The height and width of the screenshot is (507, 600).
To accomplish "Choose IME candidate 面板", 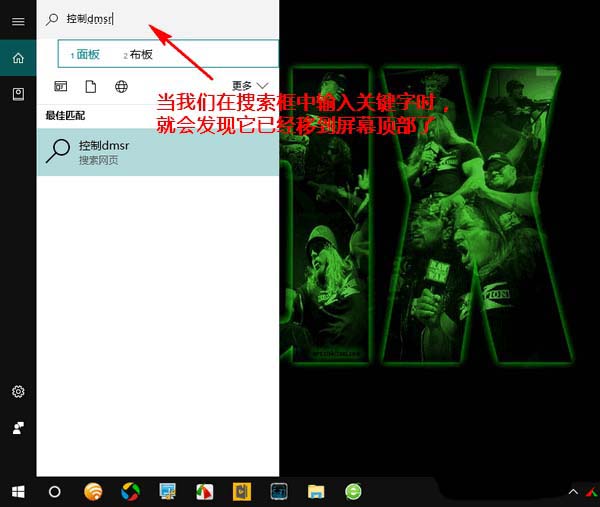I will [87, 54].
